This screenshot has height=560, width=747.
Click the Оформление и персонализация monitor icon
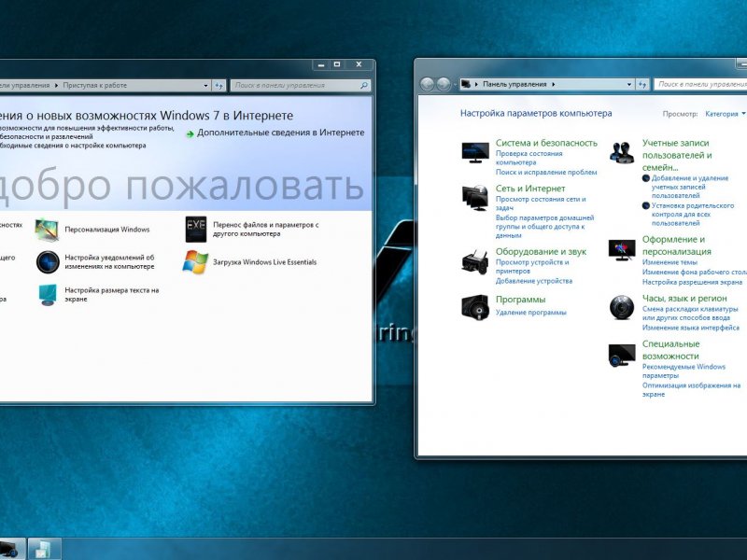pyautogui.click(x=622, y=249)
